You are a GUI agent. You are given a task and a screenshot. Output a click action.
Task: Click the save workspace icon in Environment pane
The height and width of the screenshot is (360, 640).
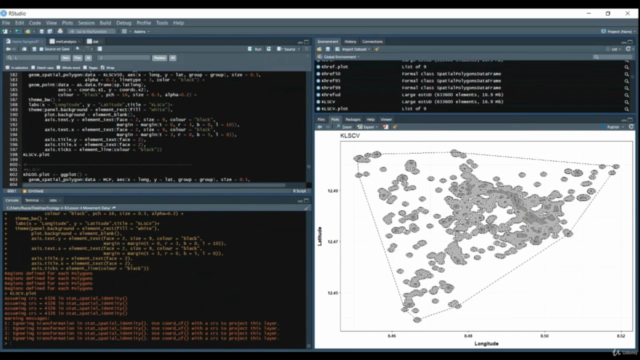(x=327, y=49)
